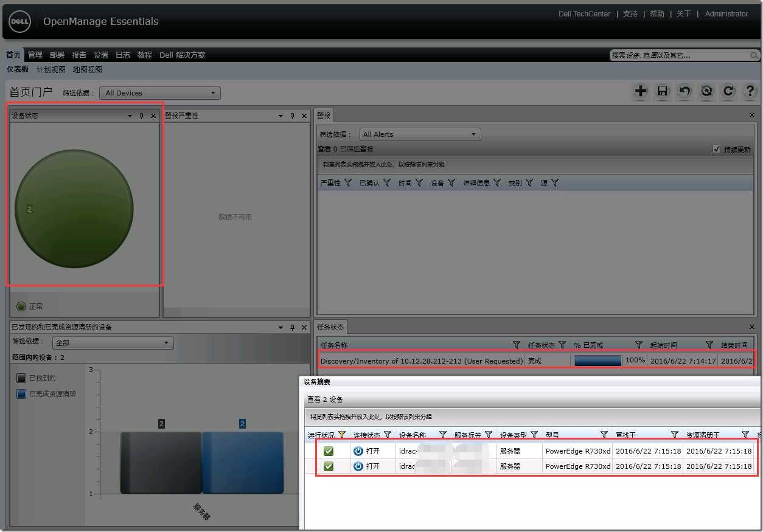Viewport: 763px width, 532px height.
Task: Click the search devices input field
Action: (680, 55)
